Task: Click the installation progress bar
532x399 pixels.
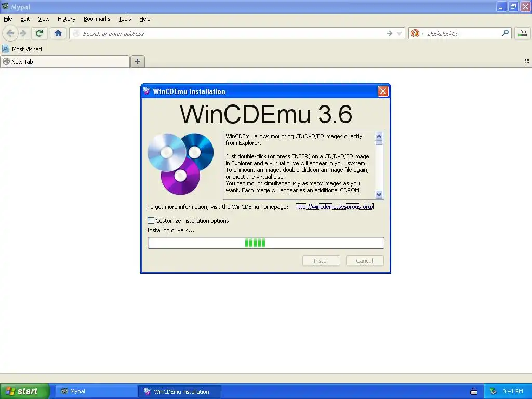Action: (x=265, y=243)
